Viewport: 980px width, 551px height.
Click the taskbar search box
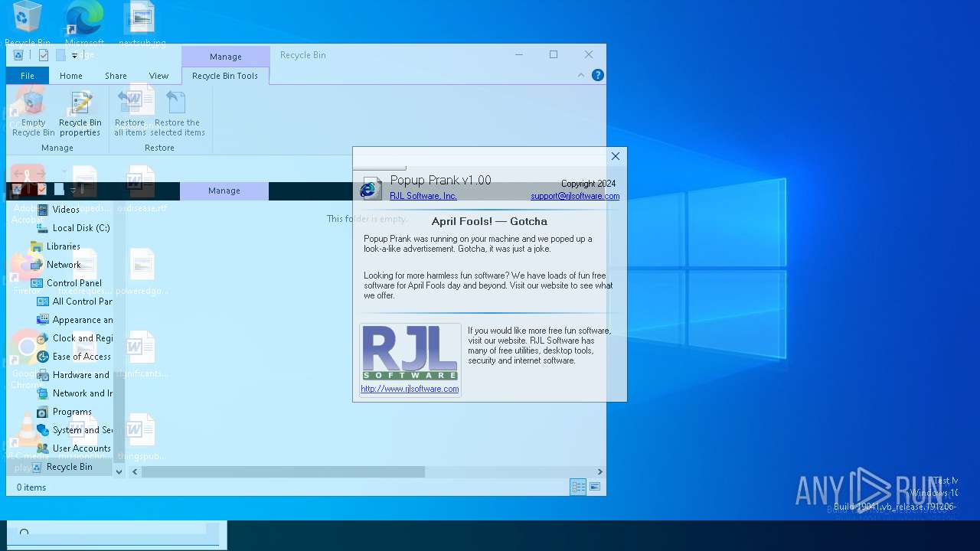[113, 533]
